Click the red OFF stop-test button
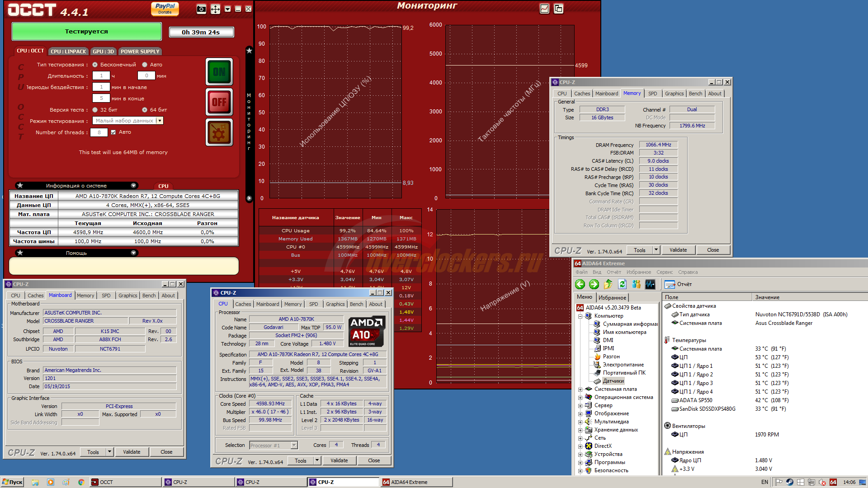Viewport: 868px width, 488px height. pyautogui.click(x=219, y=102)
